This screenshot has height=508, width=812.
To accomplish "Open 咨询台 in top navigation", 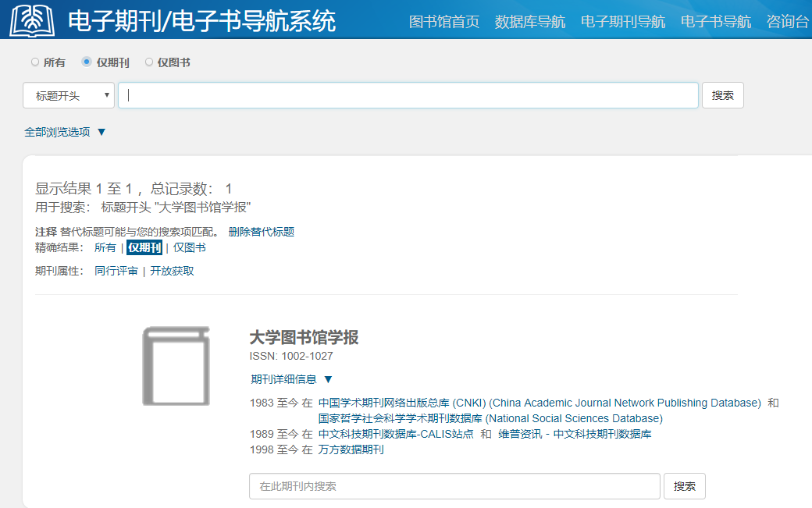I will (787, 22).
